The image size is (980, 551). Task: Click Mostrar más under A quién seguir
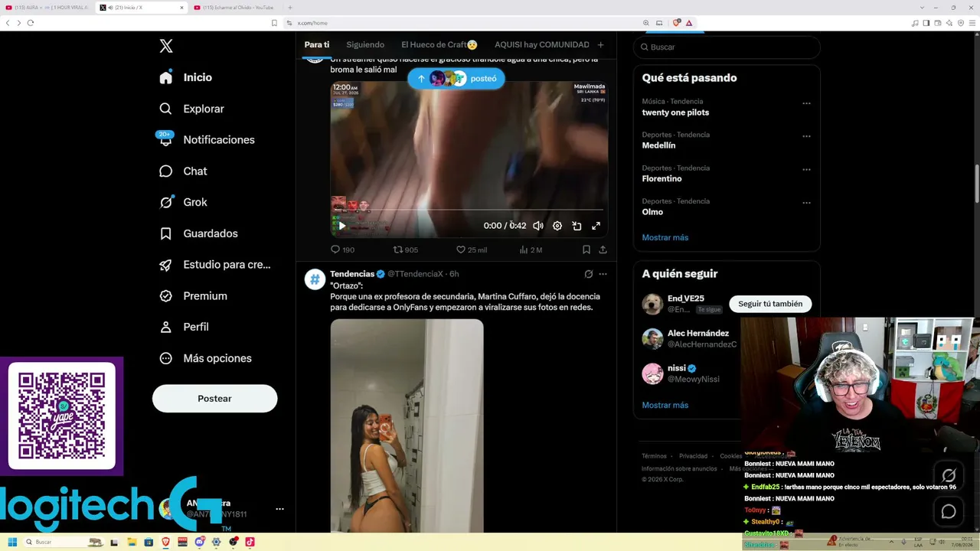665,405
